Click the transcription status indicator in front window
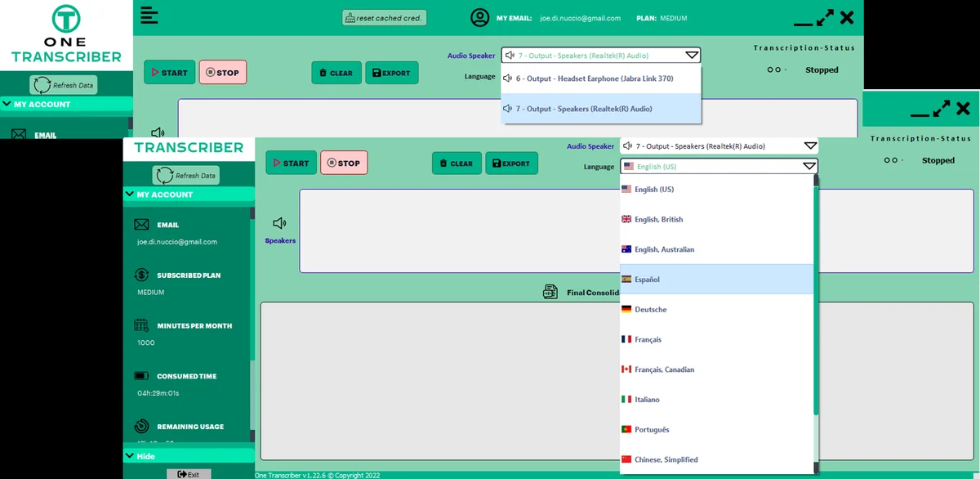Screen dimensions: 980x479 click(x=893, y=160)
